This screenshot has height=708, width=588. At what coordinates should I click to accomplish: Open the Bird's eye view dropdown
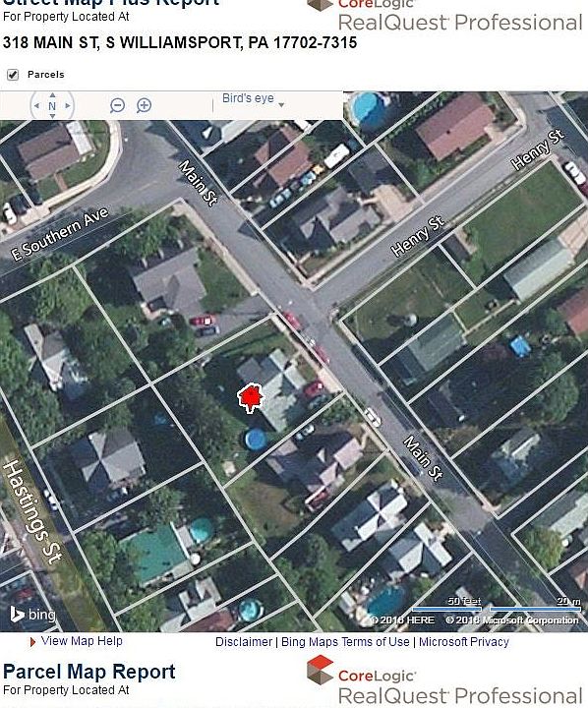[253, 99]
